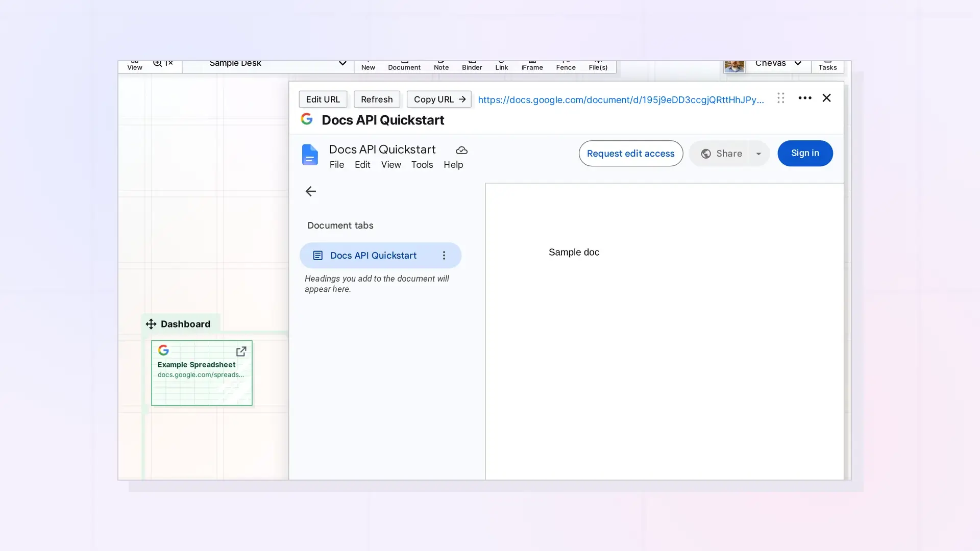Screen dimensions: 980x551
Task: Add a New item from toolbar
Action: [x=368, y=66]
